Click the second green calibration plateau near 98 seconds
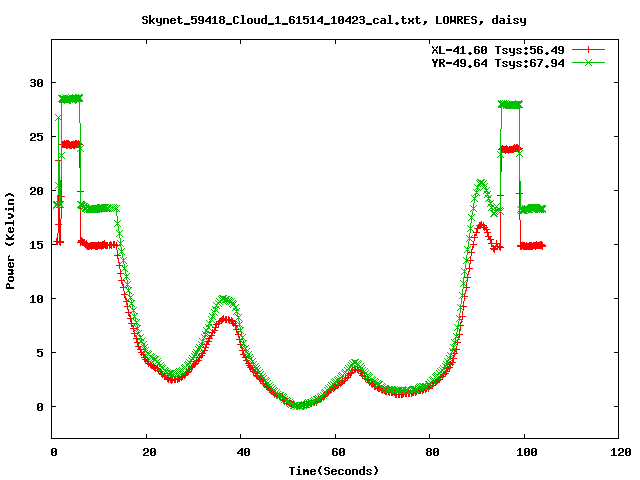Image resolution: width=640 pixels, height=480 pixels. [510, 104]
